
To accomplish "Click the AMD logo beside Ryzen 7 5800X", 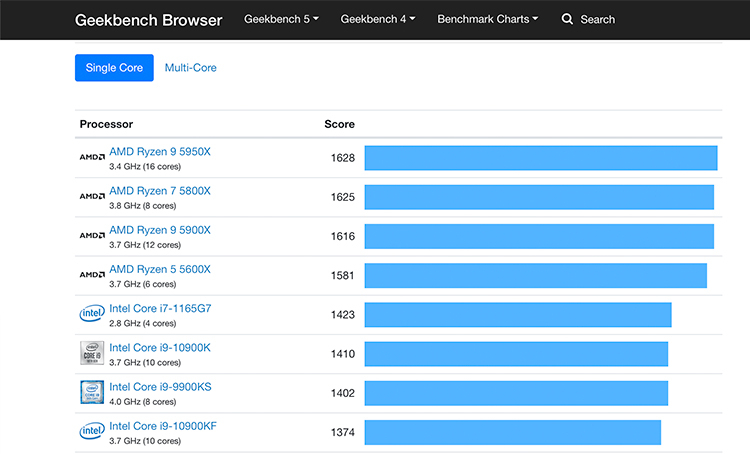I will (91, 197).
